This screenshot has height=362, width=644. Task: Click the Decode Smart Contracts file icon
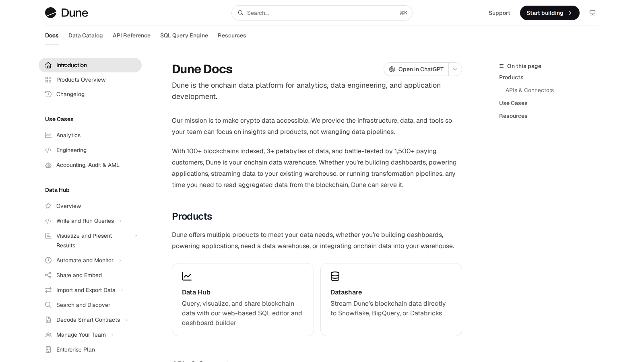pos(48,320)
